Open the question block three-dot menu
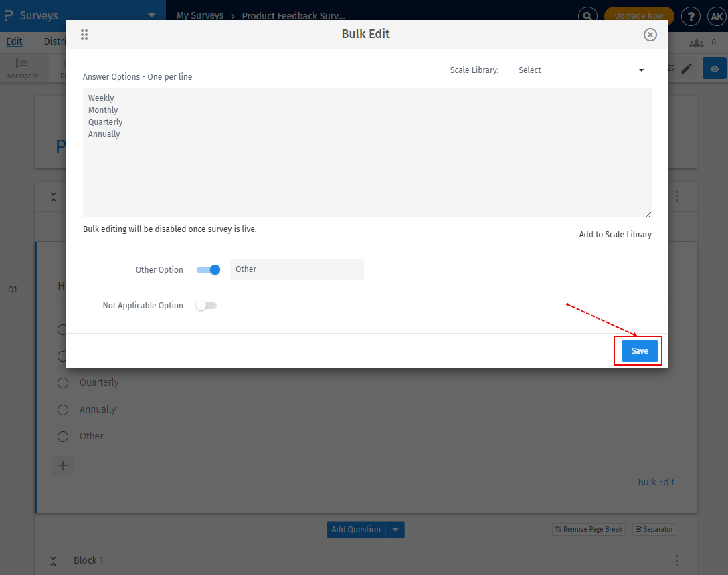The image size is (728, 575). point(677,196)
